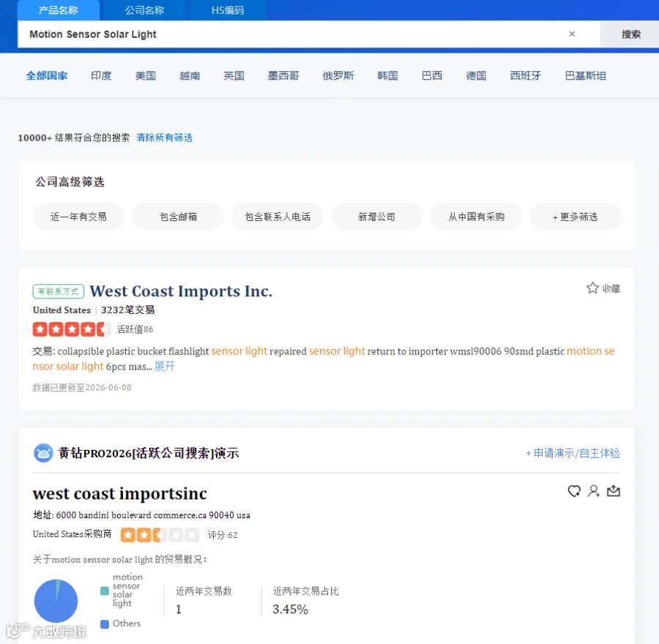Expand the transaction text with 展开

pos(164,367)
